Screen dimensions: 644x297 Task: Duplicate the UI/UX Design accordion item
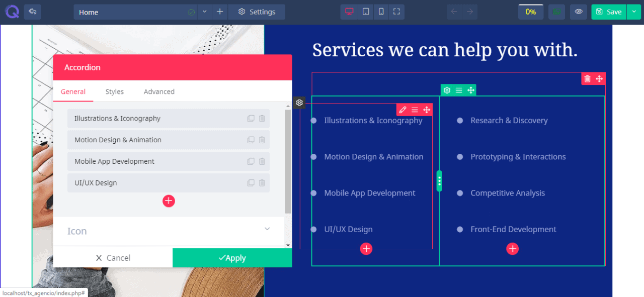pos(251,182)
